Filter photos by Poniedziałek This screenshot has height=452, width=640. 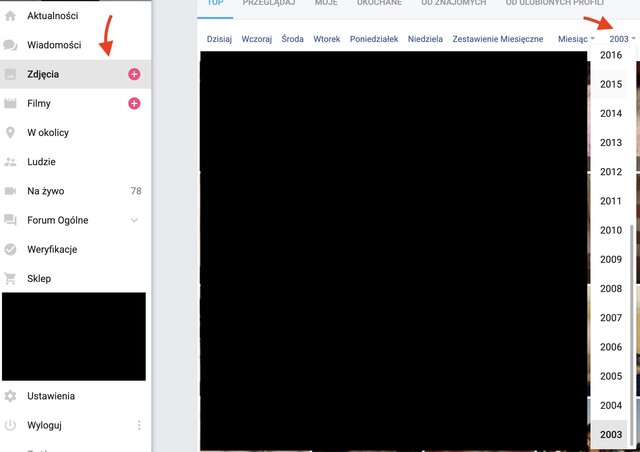(x=374, y=39)
